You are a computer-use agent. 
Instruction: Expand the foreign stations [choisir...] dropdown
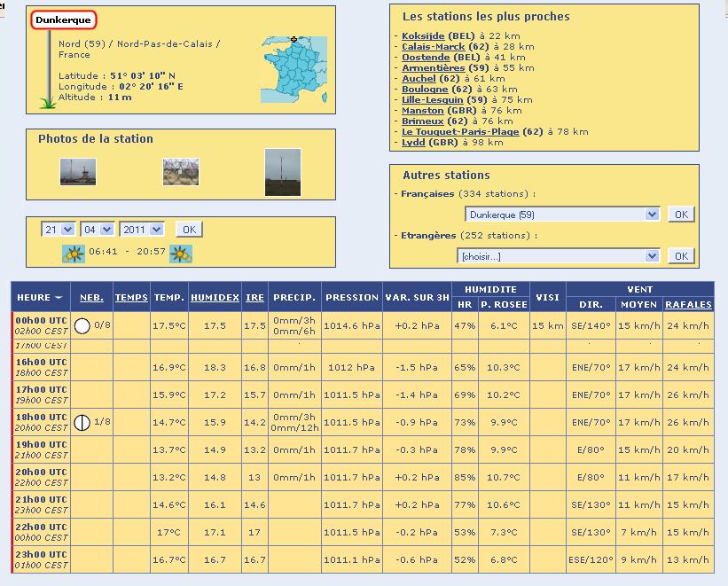point(558,255)
